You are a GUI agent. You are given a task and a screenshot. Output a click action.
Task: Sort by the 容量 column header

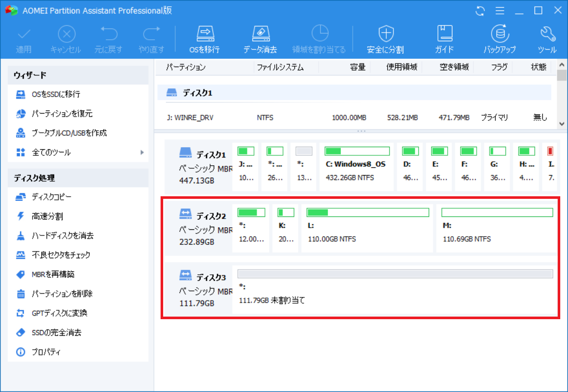click(x=357, y=67)
